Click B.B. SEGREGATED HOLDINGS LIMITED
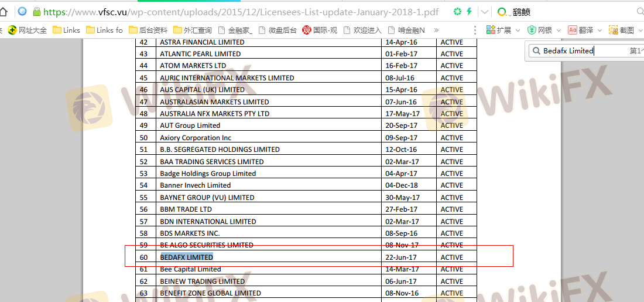 click(x=220, y=150)
